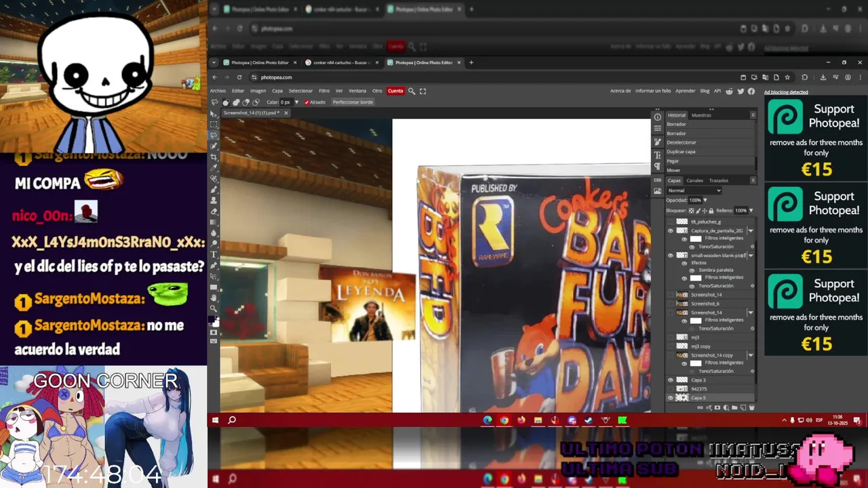
Task: Click the delete layer trash icon
Action: [752, 407]
